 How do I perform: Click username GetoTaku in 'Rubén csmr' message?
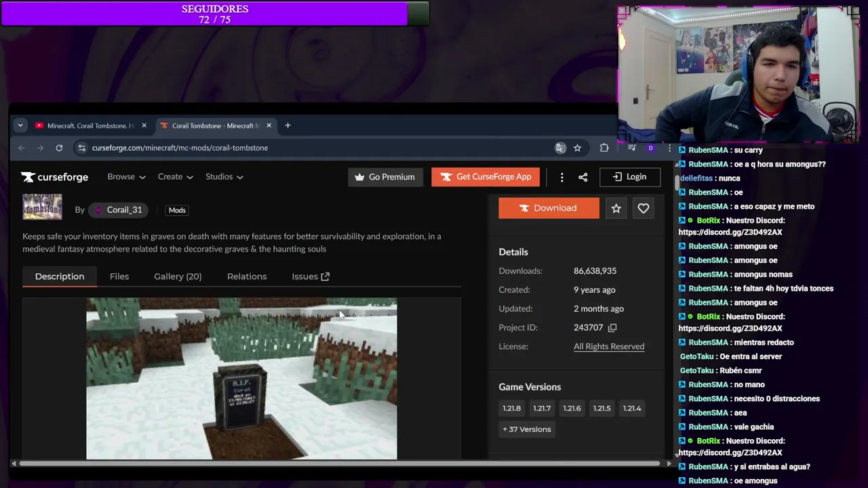[x=697, y=371]
